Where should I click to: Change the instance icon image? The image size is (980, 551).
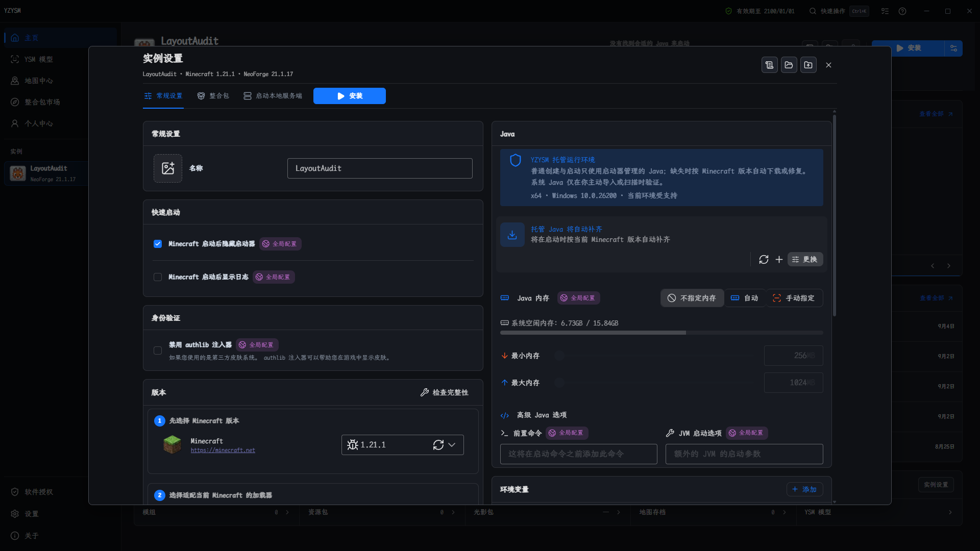click(168, 168)
